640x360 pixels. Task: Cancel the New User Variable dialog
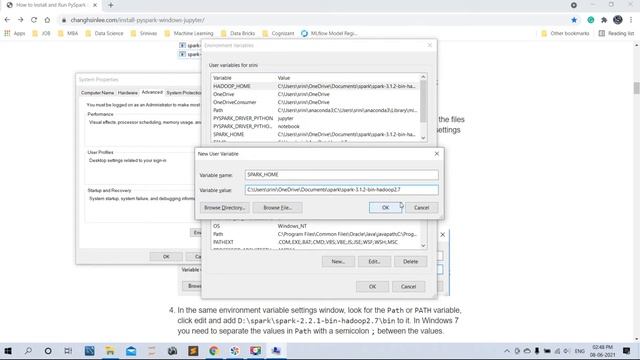click(421, 208)
